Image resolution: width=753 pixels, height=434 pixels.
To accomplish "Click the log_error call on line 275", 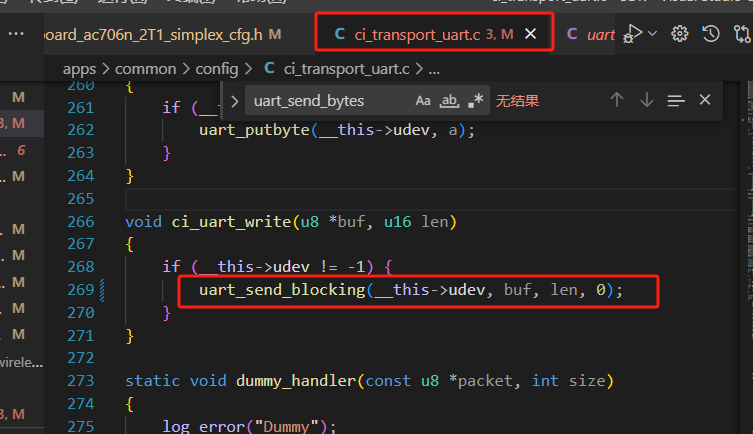I will tap(204, 426).
